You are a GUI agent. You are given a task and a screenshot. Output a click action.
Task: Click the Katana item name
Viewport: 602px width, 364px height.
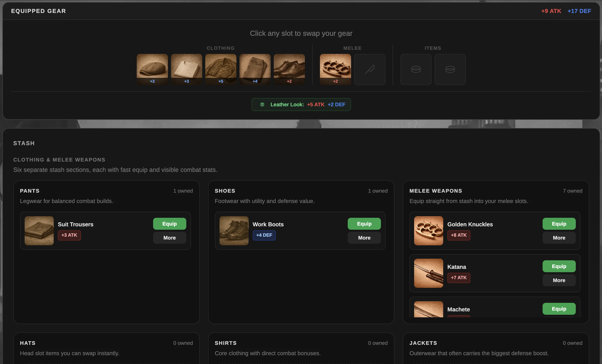coord(457,267)
